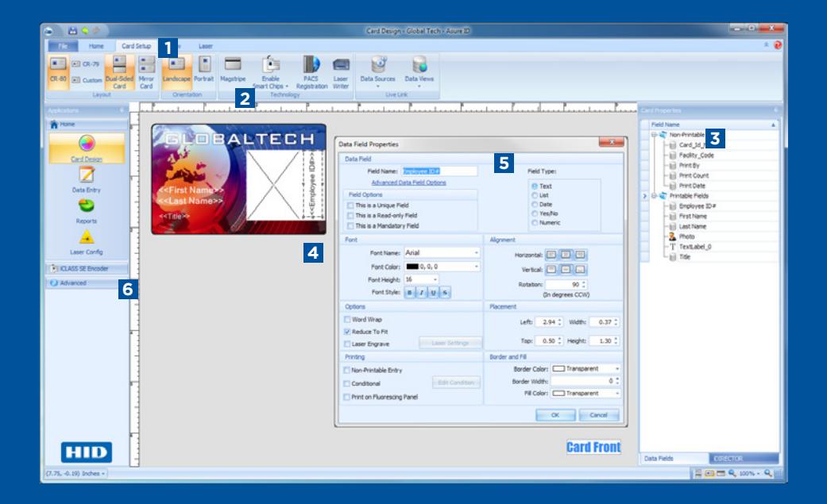827x504 pixels.
Task: Open the Reports module icon
Action: 86,211
